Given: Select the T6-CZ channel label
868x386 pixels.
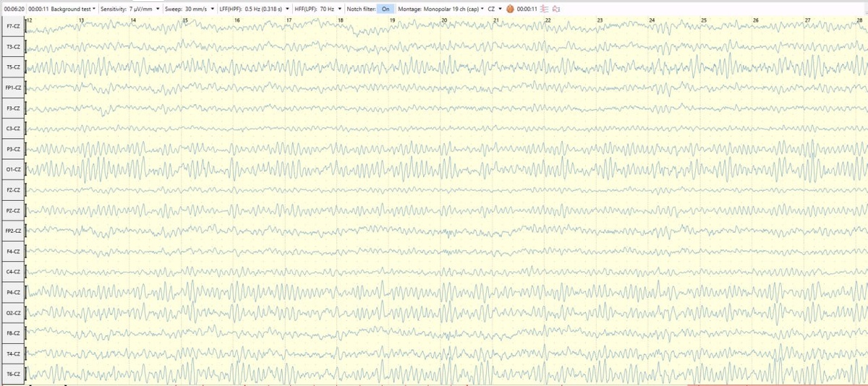Looking at the screenshot, I should (13, 374).
